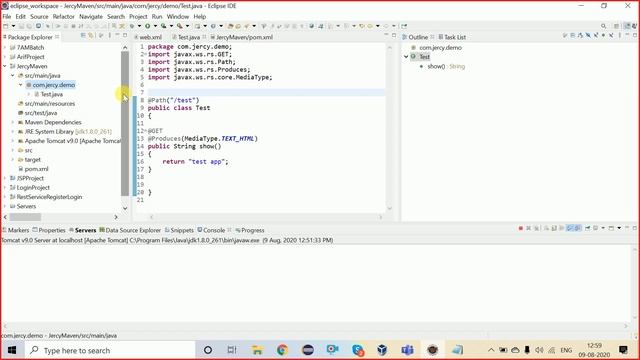Click the Save disk icon in toolbar
The image size is (640, 360).
(22, 26)
